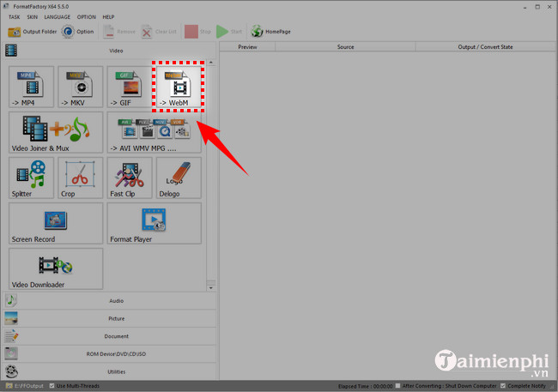Launch the Splitter tool
This screenshot has width=558, height=392.
coord(31,178)
